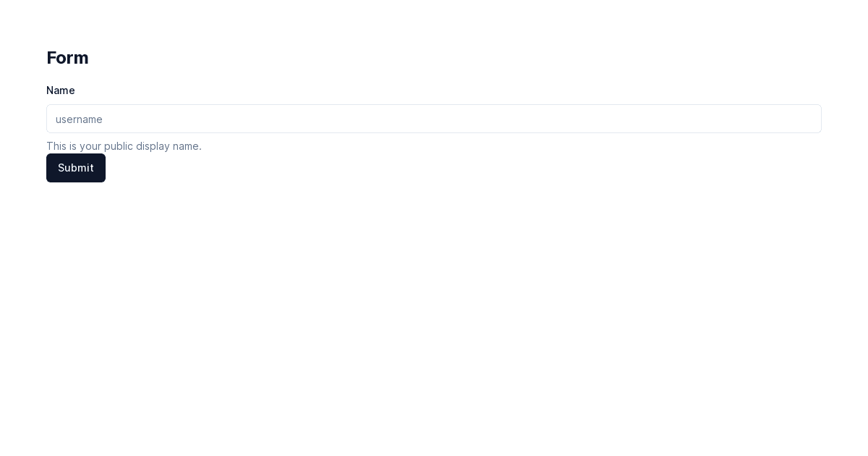Viewport: 868px width, 456px height.
Task: Select the field with username placeholder
Action: (x=434, y=119)
